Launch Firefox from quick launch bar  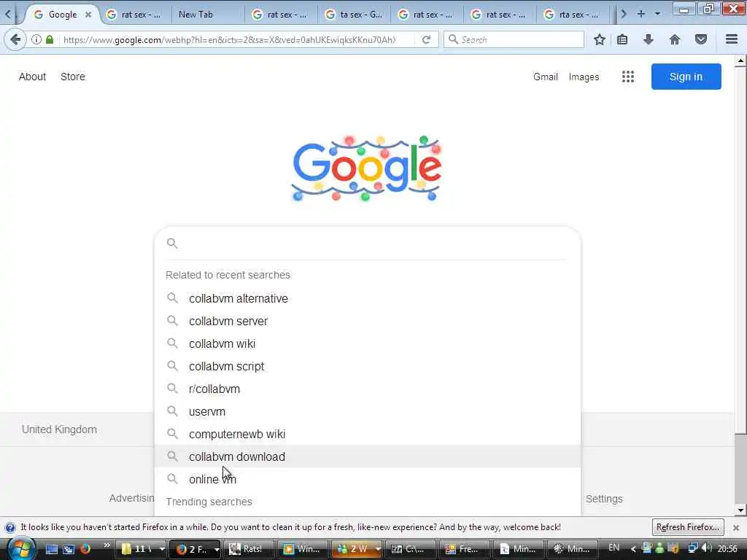coord(86,548)
